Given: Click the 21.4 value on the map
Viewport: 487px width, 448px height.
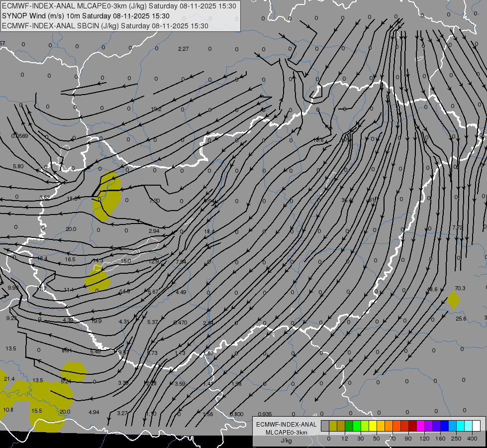Looking at the screenshot, I should pyautogui.click(x=9, y=379).
